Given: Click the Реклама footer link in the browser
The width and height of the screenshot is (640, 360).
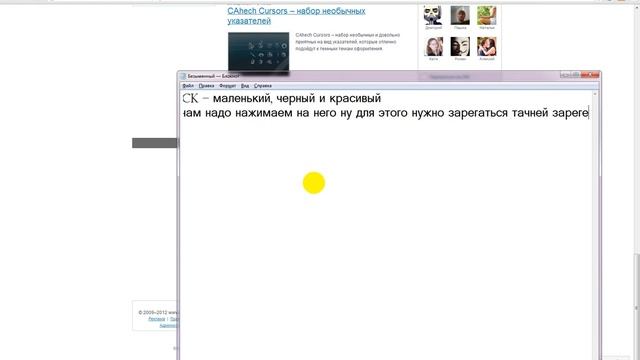Looking at the screenshot, I should [x=157, y=319].
